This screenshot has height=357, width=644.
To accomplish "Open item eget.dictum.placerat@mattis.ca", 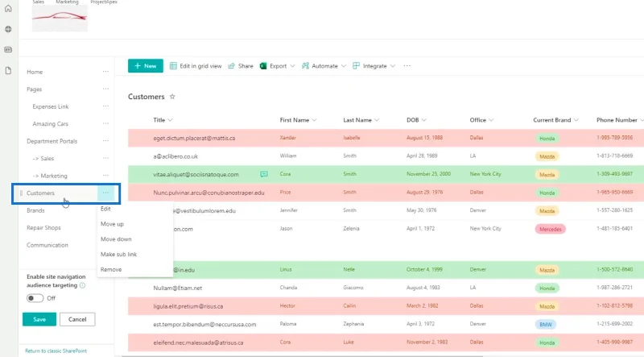I will pyautogui.click(x=194, y=138).
